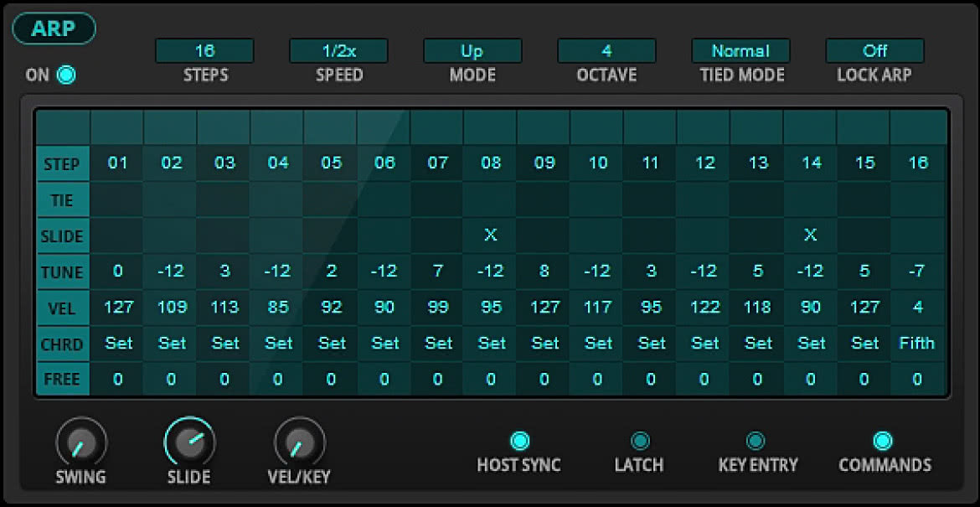
Task: Click the TUNE row label
Action: 63,272
